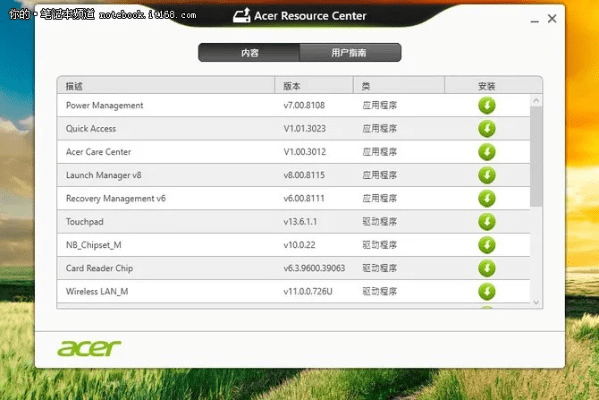
Task: Install Acer Care Center with its green arrow
Action: pos(487,152)
